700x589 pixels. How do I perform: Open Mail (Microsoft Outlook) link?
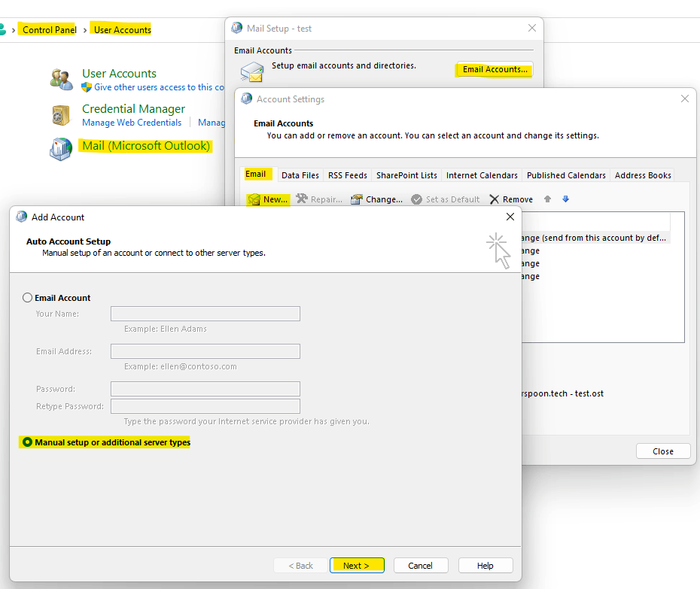click(x=146, y=146)
